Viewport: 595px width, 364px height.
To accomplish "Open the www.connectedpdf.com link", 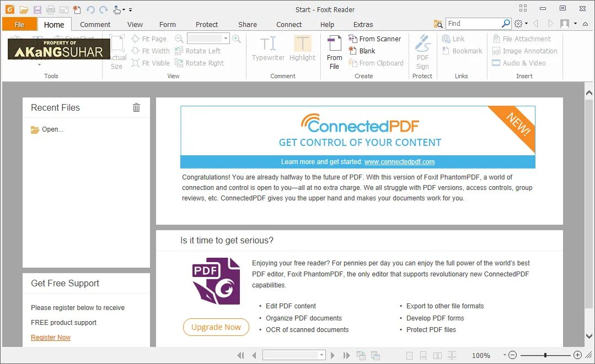I will 400,162.
